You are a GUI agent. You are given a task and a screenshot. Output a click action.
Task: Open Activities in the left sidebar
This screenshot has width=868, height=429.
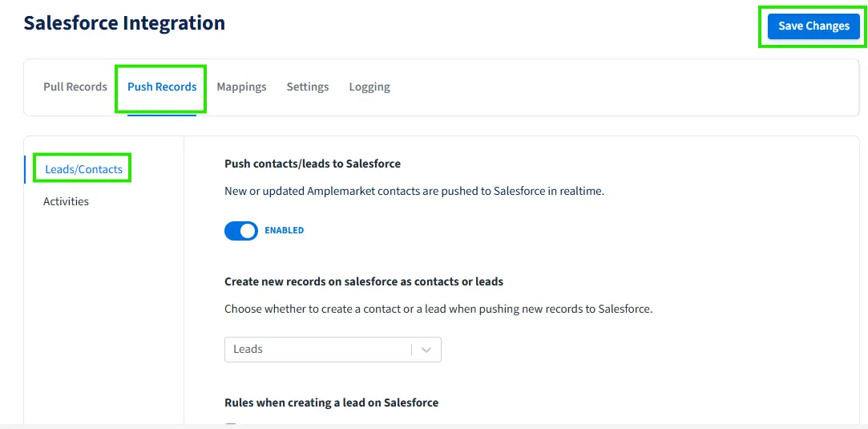point(66,201)
